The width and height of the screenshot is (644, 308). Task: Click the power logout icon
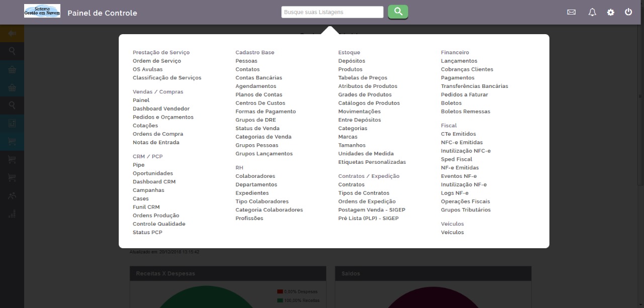(628, 12)
